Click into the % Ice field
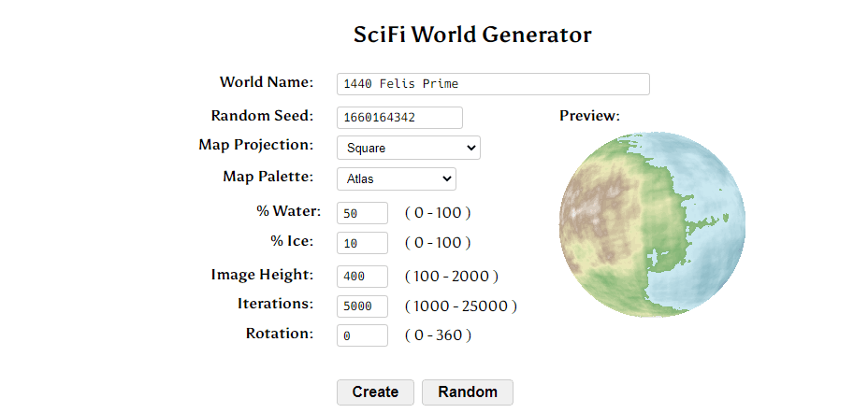 362,243
